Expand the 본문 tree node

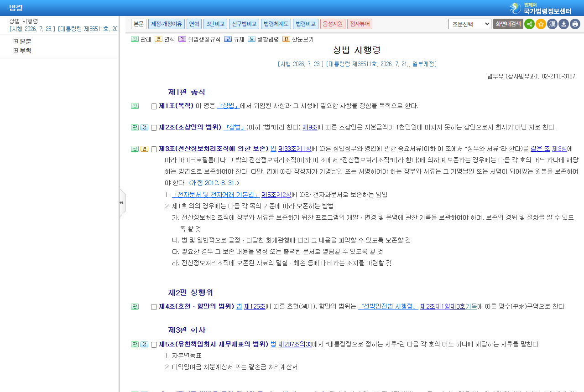point(16,41)
